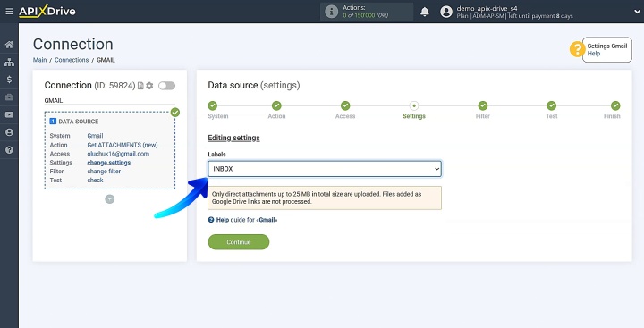Open the Settings Gmail Help box

[607, 49]
